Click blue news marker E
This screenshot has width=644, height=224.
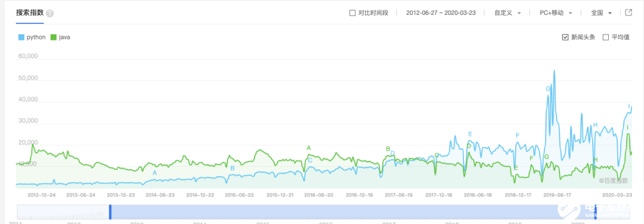[x=470, y=133]
